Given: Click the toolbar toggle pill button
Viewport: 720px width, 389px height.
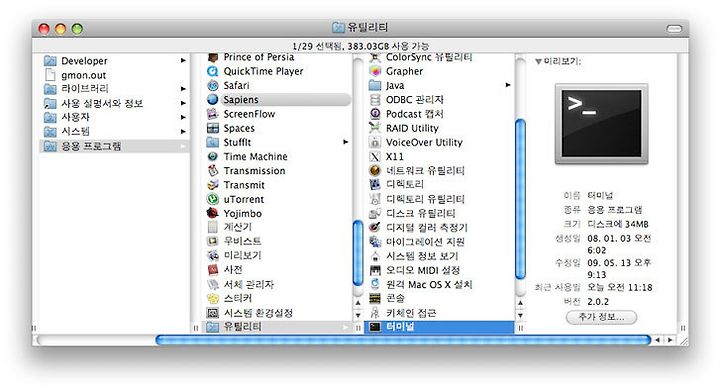Looking at the screenshot, I should (674, 28).
